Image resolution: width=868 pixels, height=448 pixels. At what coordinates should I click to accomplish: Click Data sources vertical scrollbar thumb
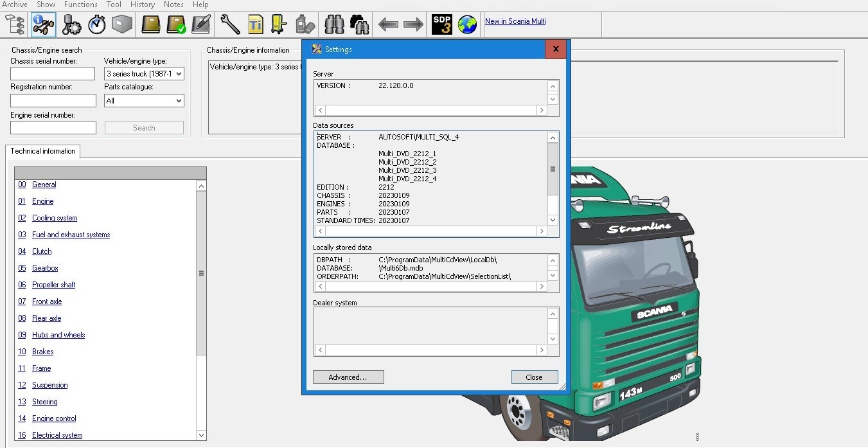click(x=553, y=168)
